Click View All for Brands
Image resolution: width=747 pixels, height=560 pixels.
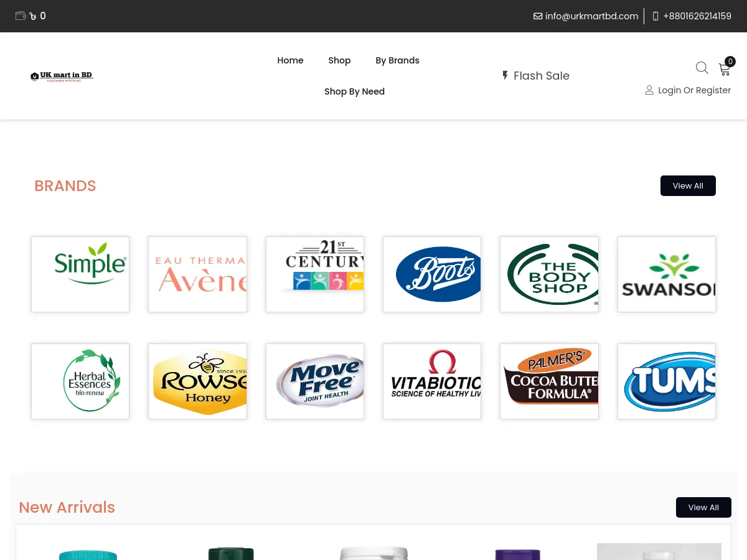(x=688, y=185)
